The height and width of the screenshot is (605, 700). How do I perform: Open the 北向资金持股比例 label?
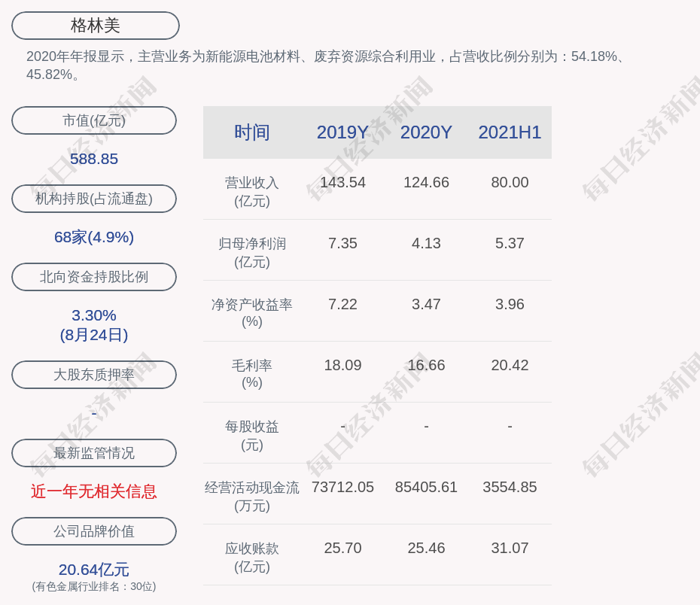pos(94,277)
